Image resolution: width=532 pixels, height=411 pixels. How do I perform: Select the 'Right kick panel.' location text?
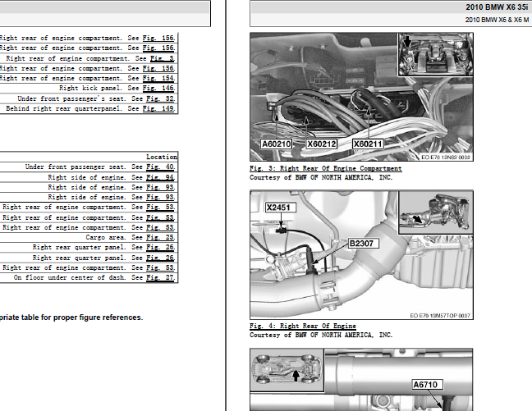(90, 88)
